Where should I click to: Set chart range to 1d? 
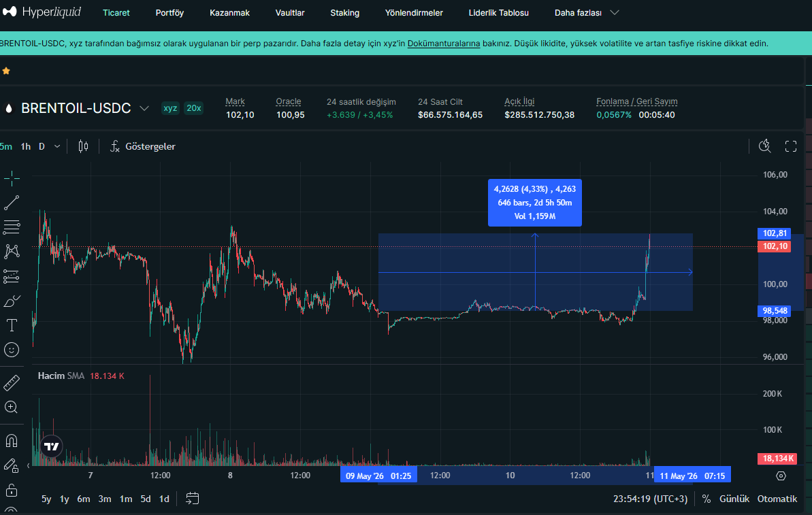click(164, 499)
